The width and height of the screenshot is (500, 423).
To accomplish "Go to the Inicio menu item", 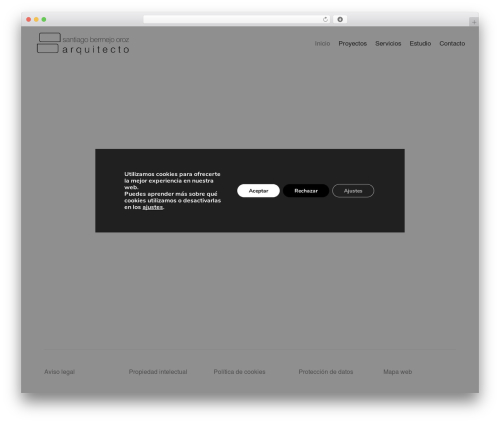I will point(322,44).
